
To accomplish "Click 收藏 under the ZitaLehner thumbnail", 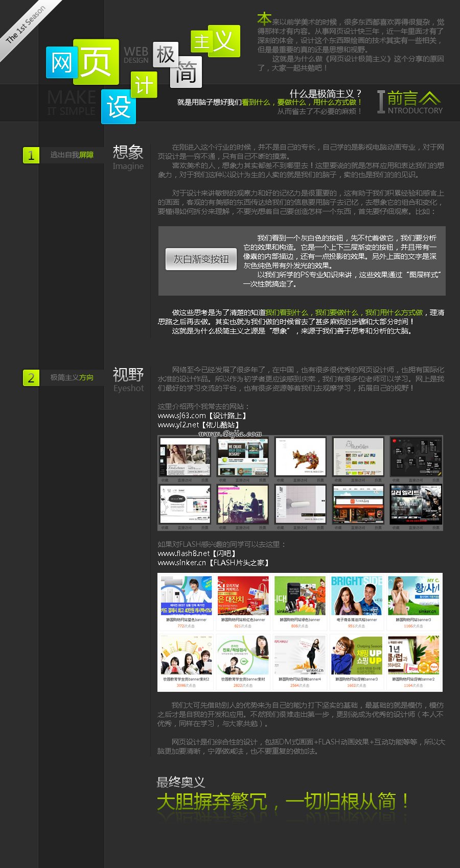I will 165,480.
